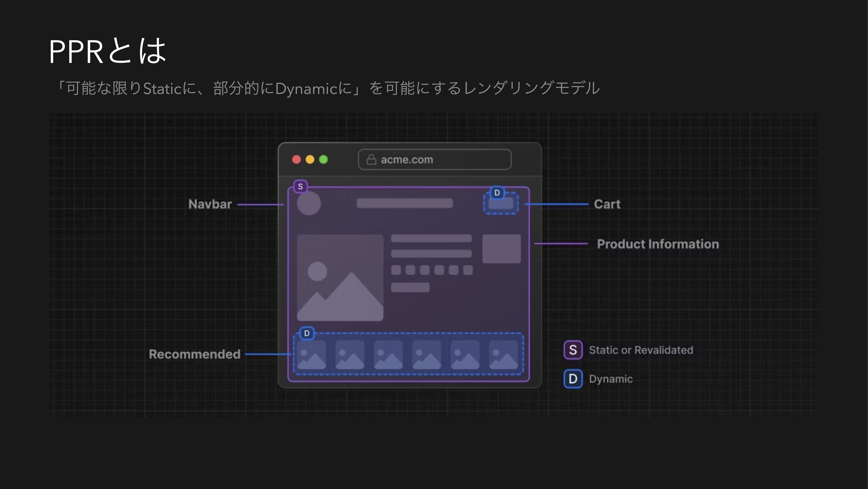Click the round avatar logo in navbar
Screen dimensions: 868x489
(x=309, y=203)
